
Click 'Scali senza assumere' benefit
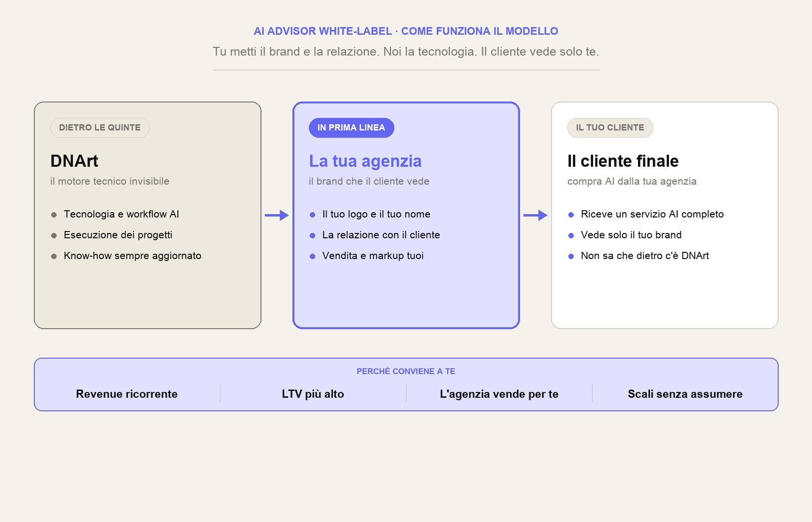point(685,394)
